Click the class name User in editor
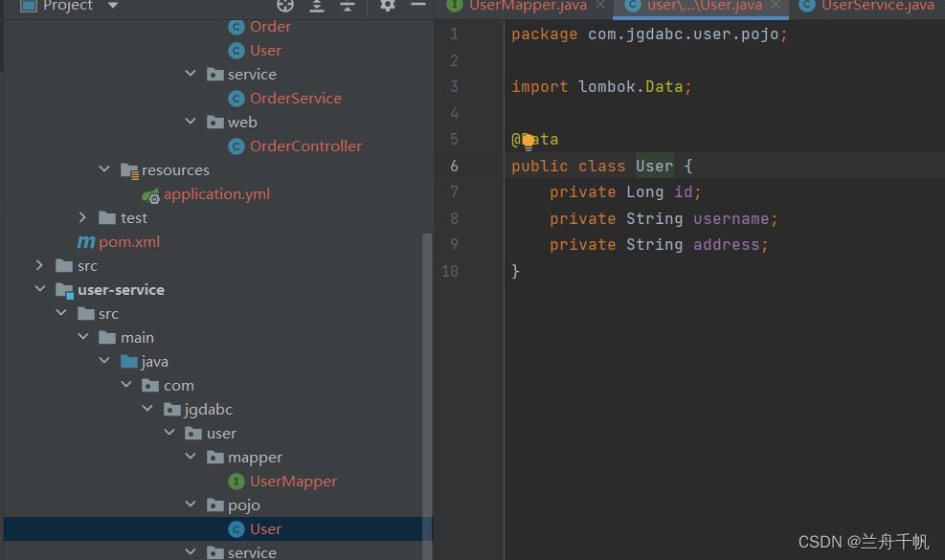945x560 pixels. 655,166
